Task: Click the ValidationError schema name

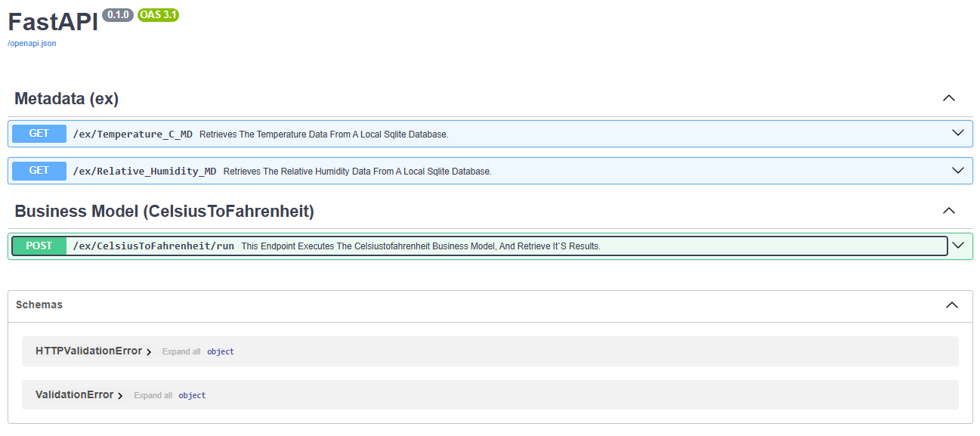Action: pos(74,394)
